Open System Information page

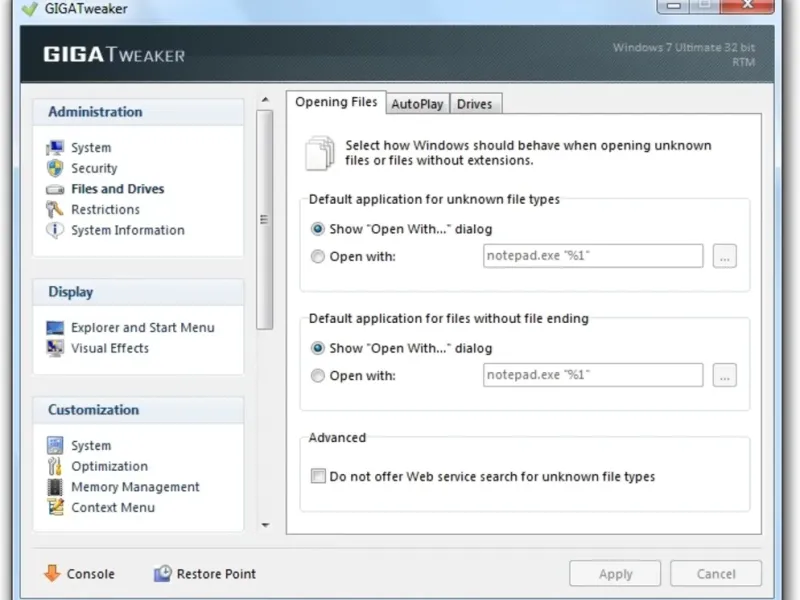point(128,230)
